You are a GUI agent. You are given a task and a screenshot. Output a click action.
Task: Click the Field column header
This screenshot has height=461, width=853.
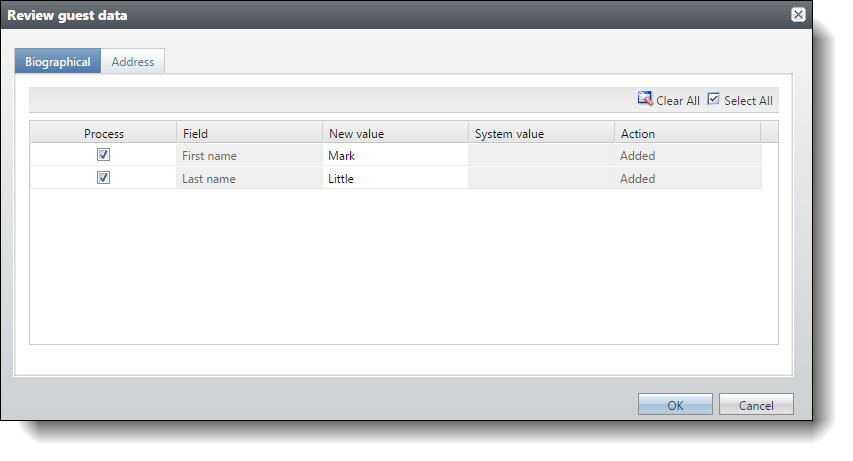[x=250, y=133]
